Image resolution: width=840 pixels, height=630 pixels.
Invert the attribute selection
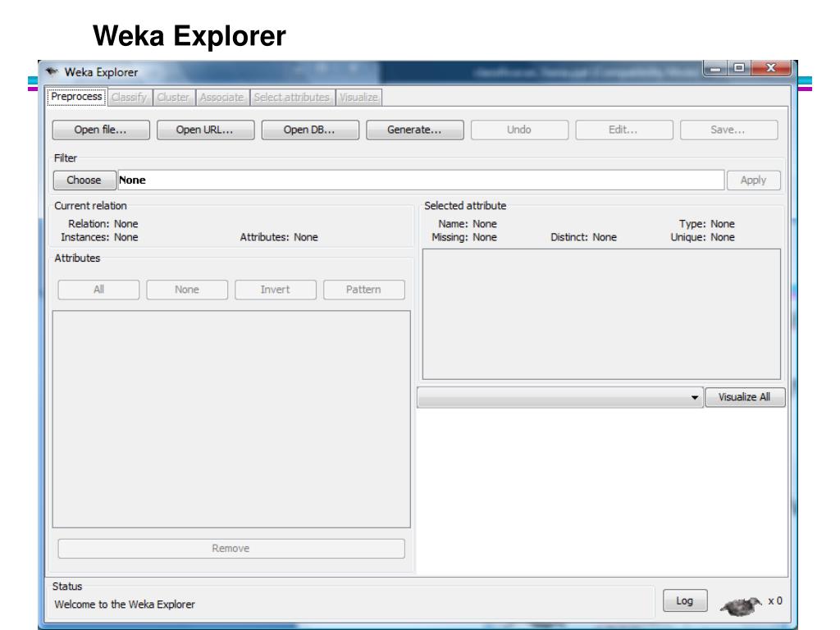point(276,290)
